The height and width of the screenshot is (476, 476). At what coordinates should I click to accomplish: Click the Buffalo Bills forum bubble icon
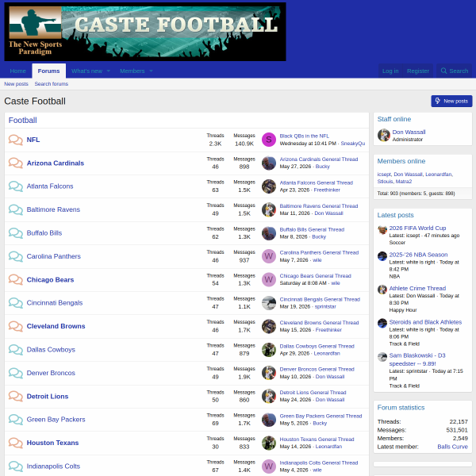(16, 233)
